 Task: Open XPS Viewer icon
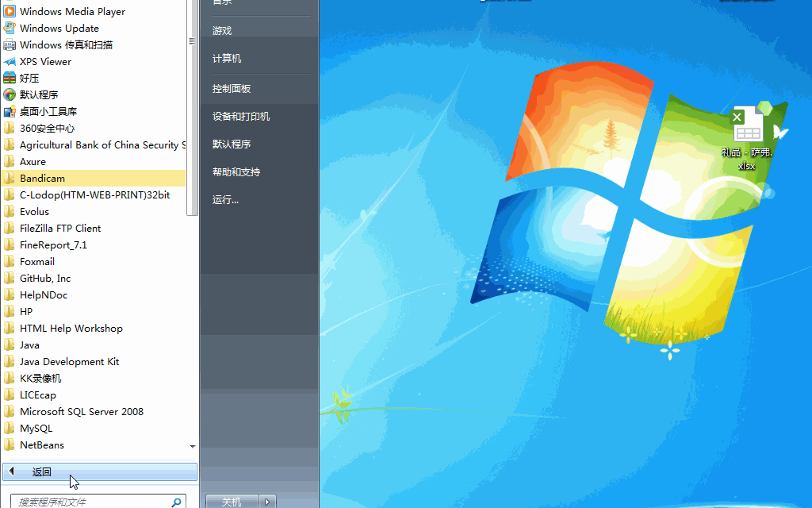pyautogui.click(x=10, y=61)
